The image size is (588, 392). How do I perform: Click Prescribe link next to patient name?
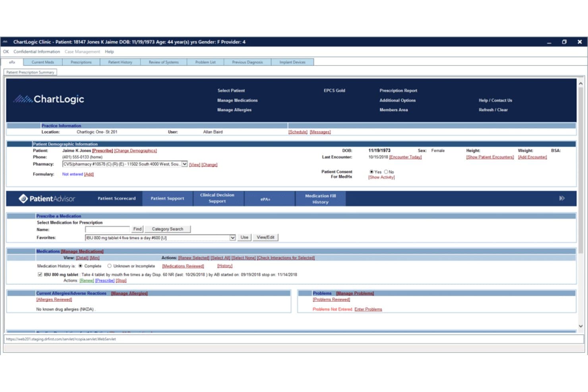[103, 151]
